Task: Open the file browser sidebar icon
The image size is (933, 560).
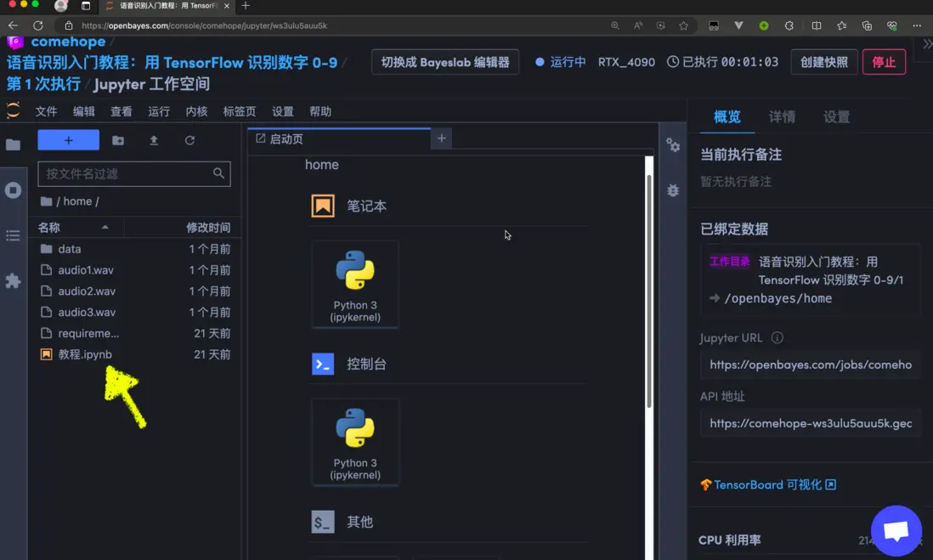Action: coord(13,144)
